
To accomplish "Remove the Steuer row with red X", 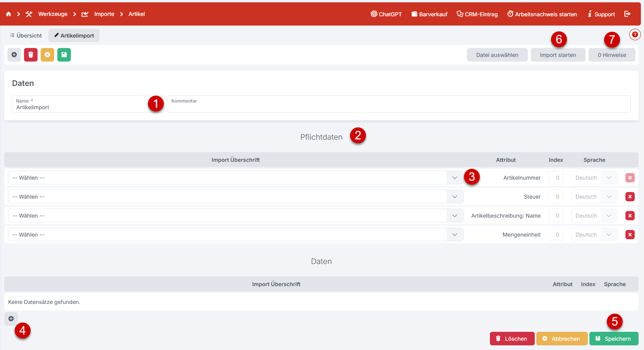I will (x=630, y=197).
